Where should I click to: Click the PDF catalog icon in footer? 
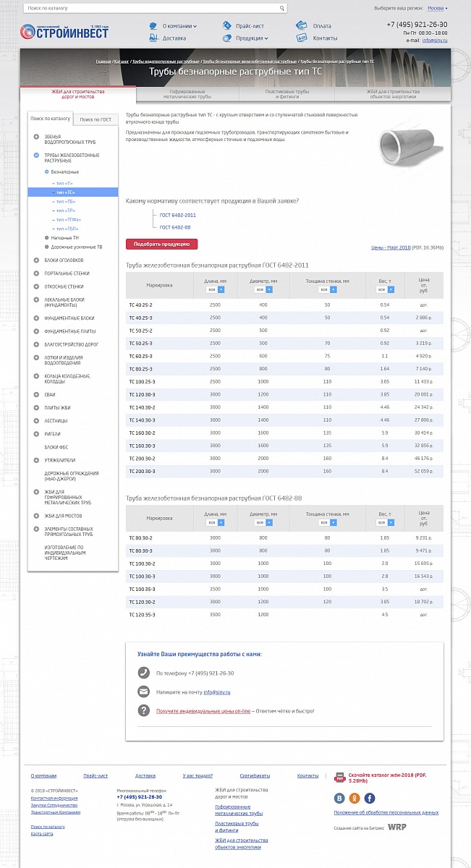pos(339,778)
